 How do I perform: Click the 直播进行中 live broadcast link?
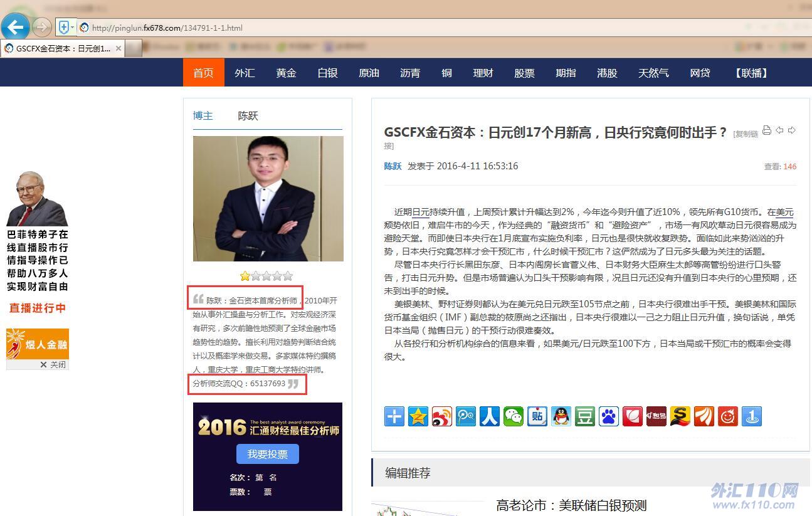pos(38,308)
